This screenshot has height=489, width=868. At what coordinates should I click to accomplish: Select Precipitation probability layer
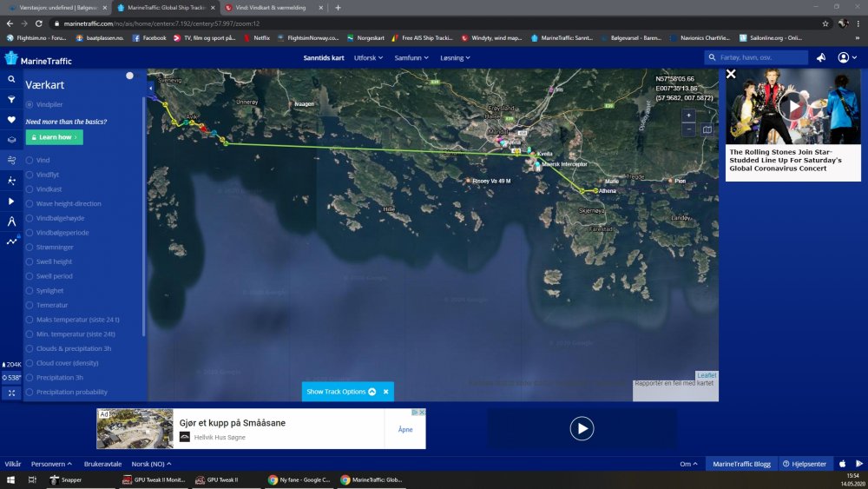click(30, 392)
